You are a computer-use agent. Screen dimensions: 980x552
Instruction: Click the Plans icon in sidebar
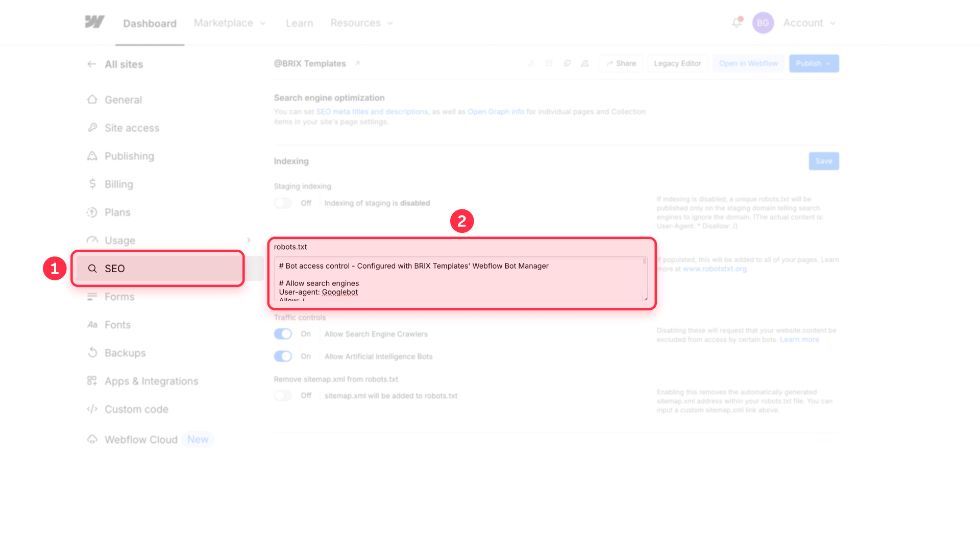pyautogui.click(x=92, y=212)
